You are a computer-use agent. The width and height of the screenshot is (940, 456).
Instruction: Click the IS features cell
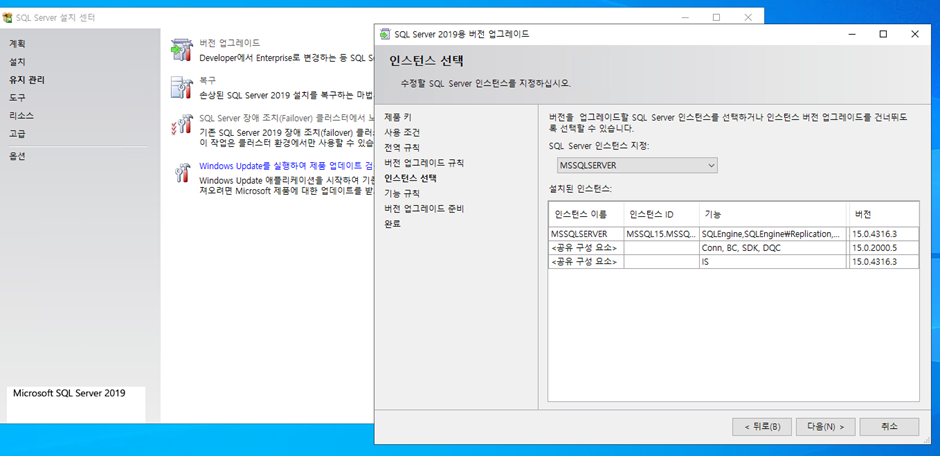774,262
